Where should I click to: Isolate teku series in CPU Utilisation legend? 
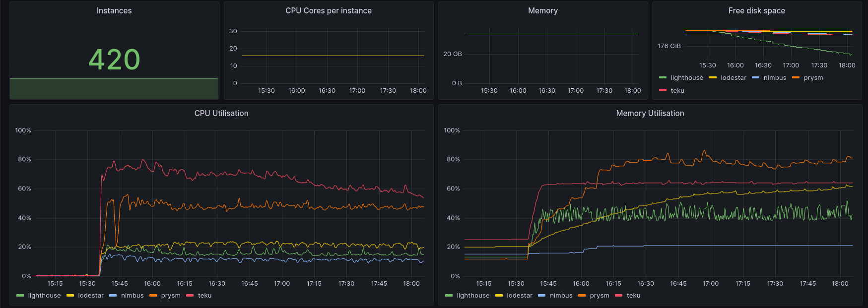[204, 296]
